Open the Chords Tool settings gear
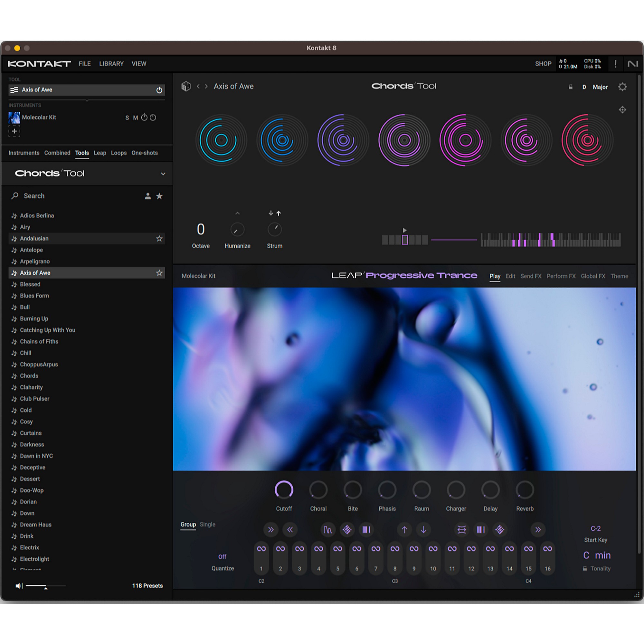Image resolution: width=644 pixels, height=644 pixels. (x=622, y=87)
